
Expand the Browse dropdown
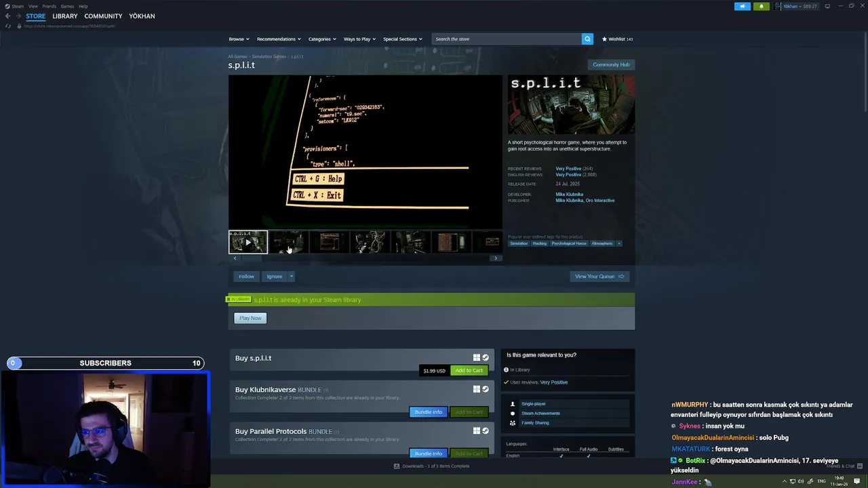tap(239, 39)
